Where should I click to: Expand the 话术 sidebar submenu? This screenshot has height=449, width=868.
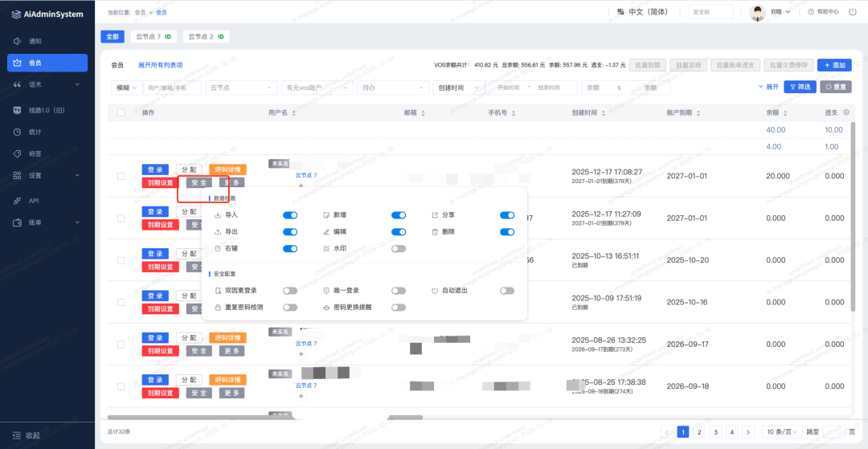48,84
